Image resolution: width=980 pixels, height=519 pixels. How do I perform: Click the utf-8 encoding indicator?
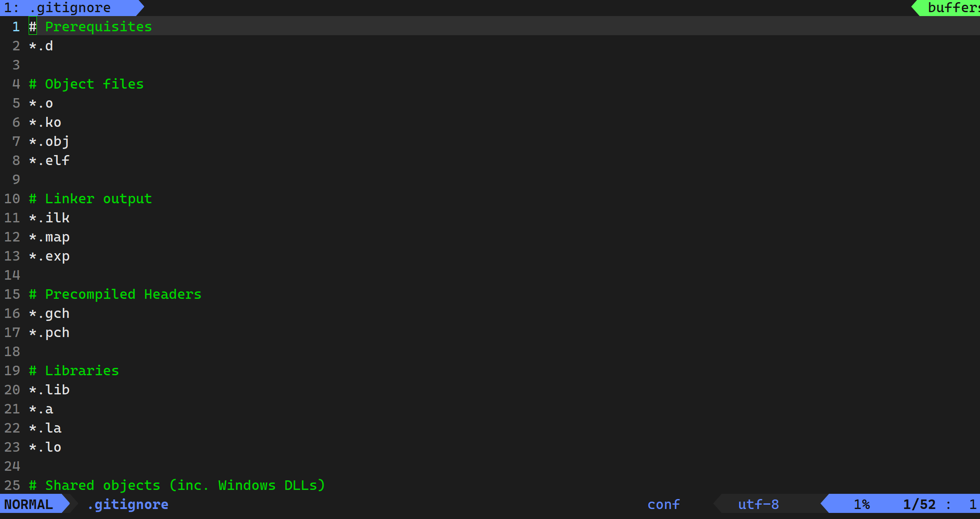tap(759, 504)
